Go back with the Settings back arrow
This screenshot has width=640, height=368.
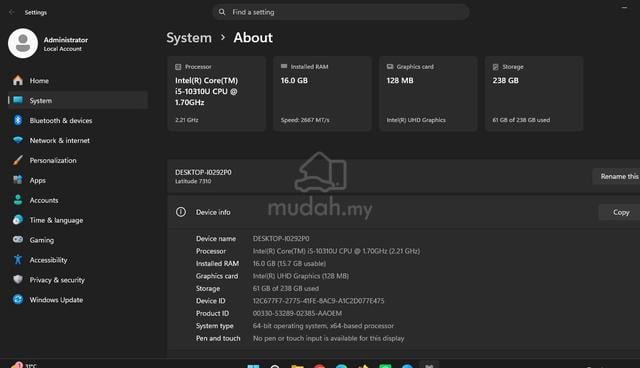(x=11, y=12)
